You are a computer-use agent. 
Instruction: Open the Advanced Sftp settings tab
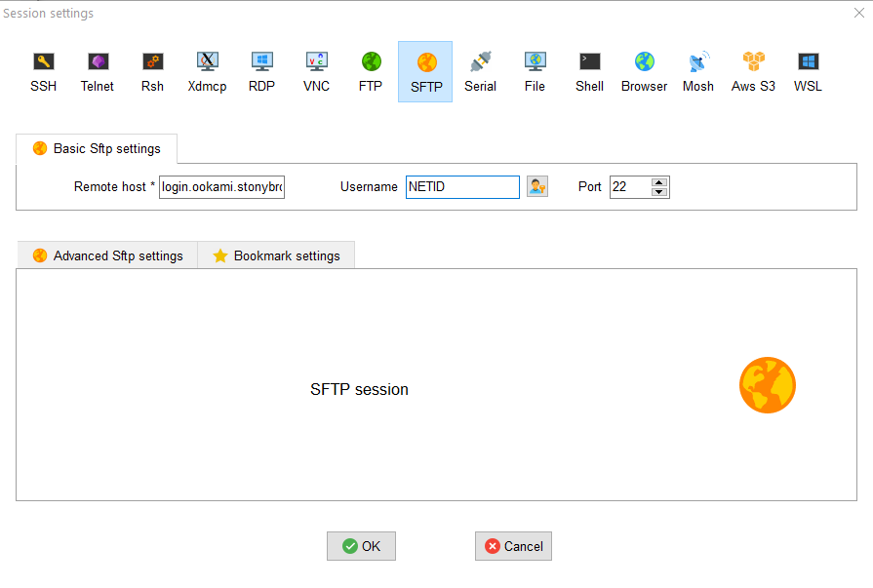point(107,255)
